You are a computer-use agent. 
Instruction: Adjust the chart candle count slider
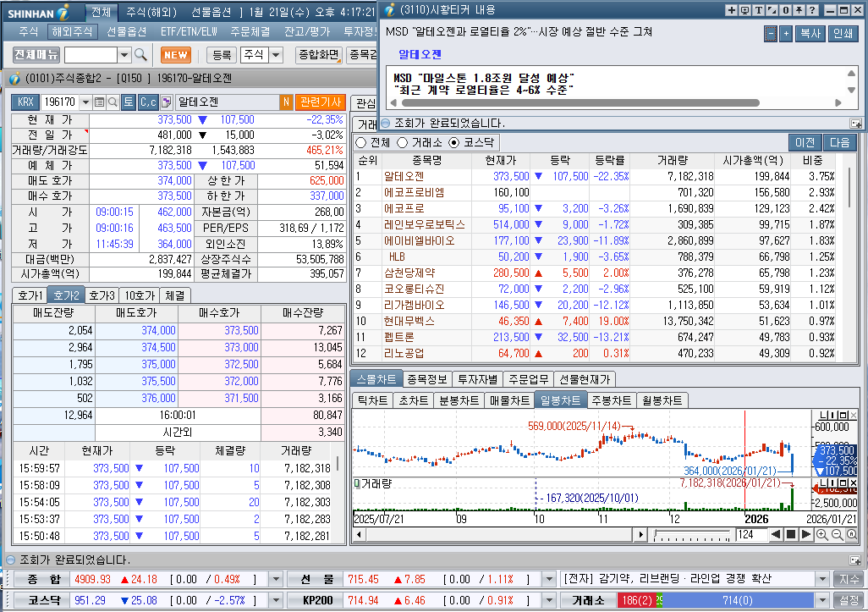coord(692,534)
